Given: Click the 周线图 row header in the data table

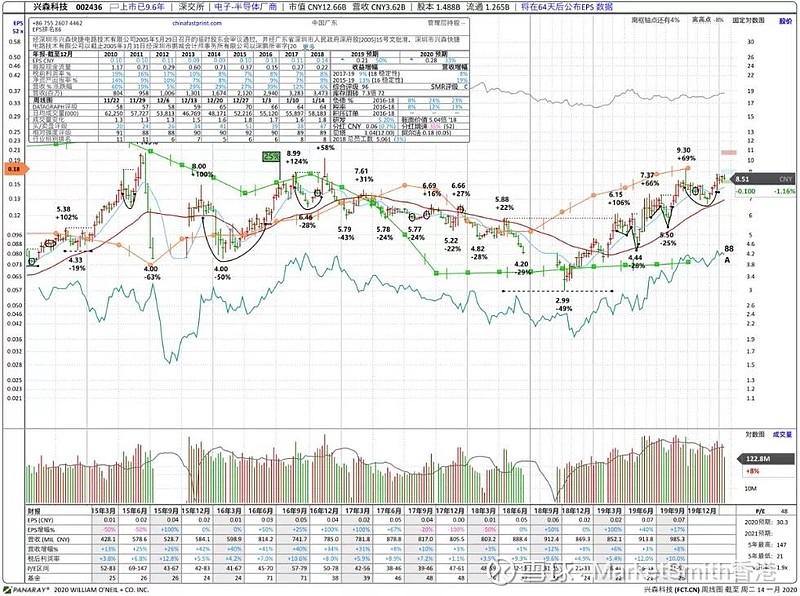Looking at the screenshot, I should click(x=42, y=101).
